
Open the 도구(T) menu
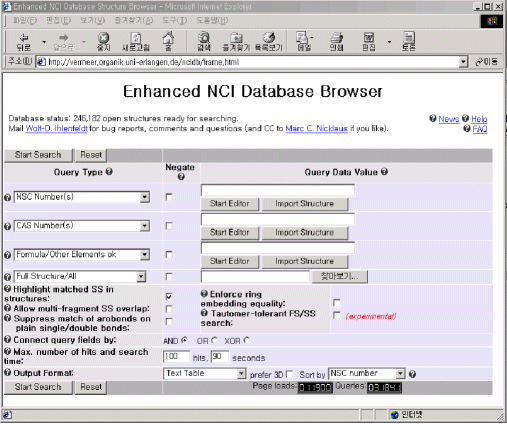click(175, 20)
